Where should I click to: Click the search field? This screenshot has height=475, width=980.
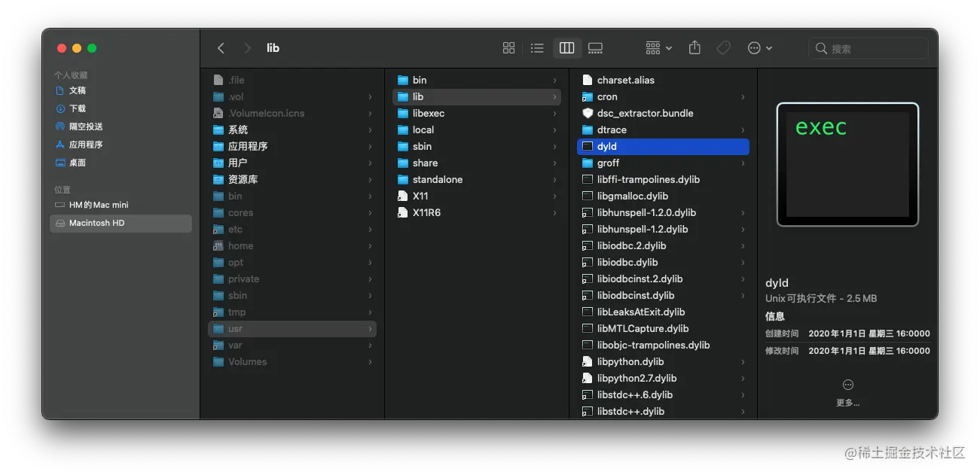point(869,48)
